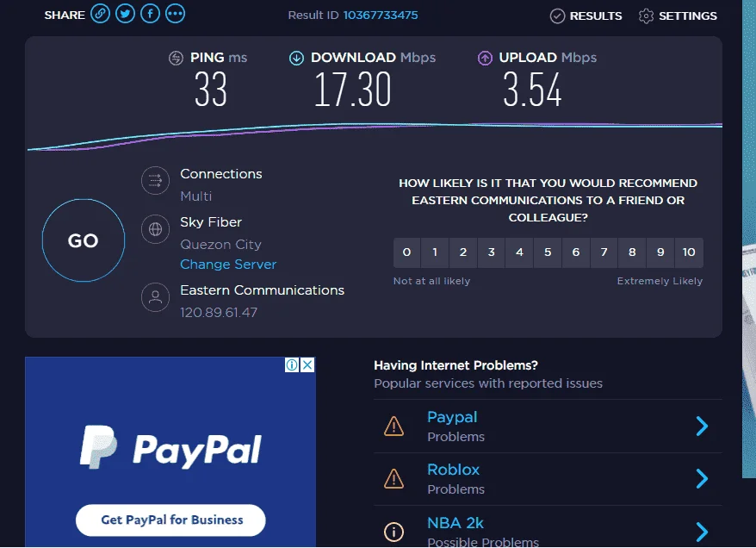
Task: Click the results checkmark icon
Action: pos(557,16)
